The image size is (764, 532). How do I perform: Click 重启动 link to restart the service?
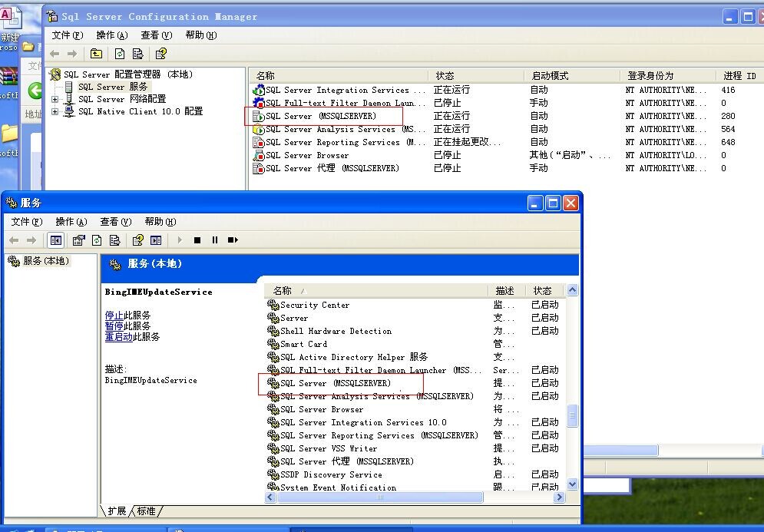[118, 337]
